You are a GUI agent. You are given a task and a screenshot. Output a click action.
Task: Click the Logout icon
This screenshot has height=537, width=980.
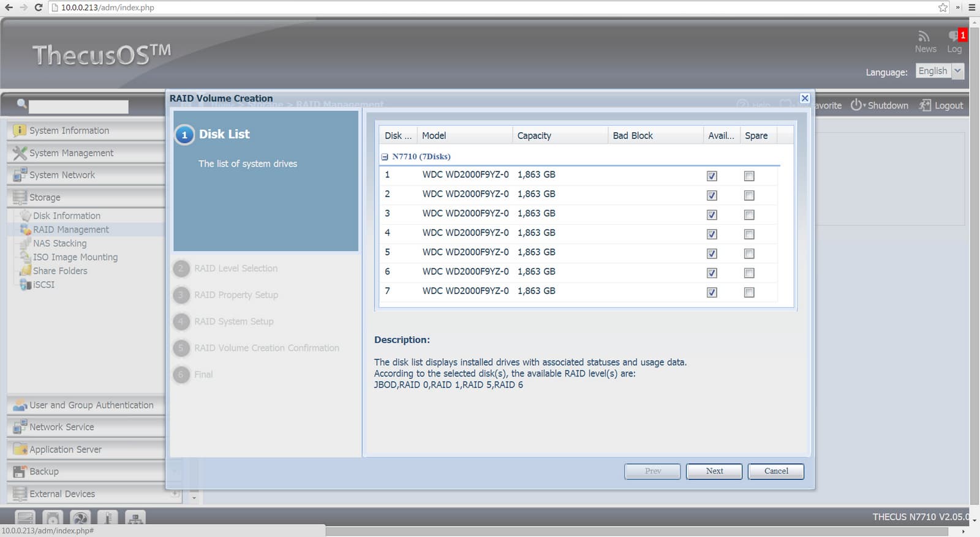[x=925, y=105]
